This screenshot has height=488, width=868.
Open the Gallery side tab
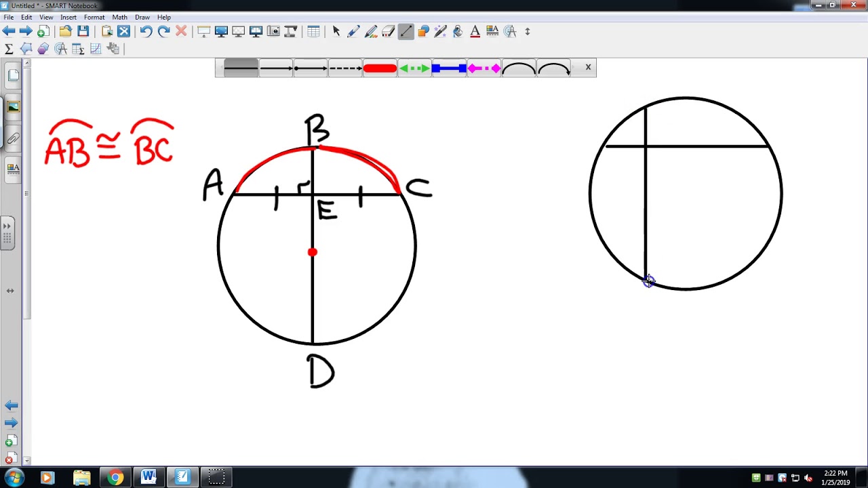pyautogui.click(x=13, y=107)
